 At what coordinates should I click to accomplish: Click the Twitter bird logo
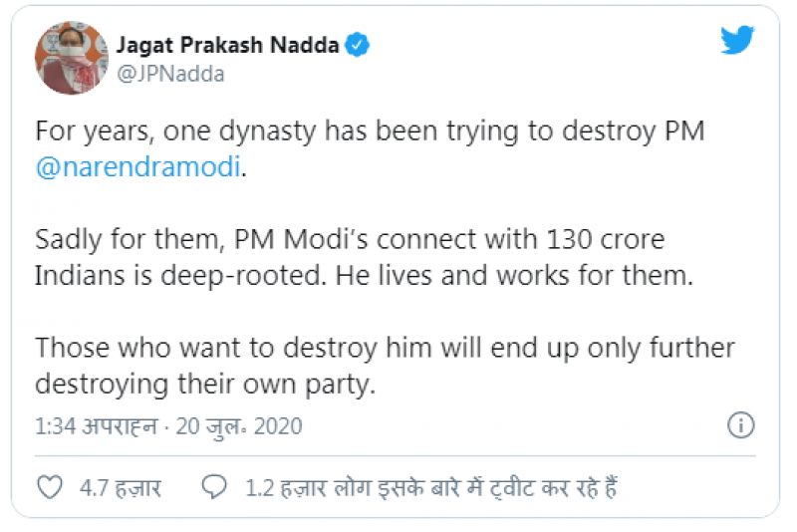tap(737, 40)
